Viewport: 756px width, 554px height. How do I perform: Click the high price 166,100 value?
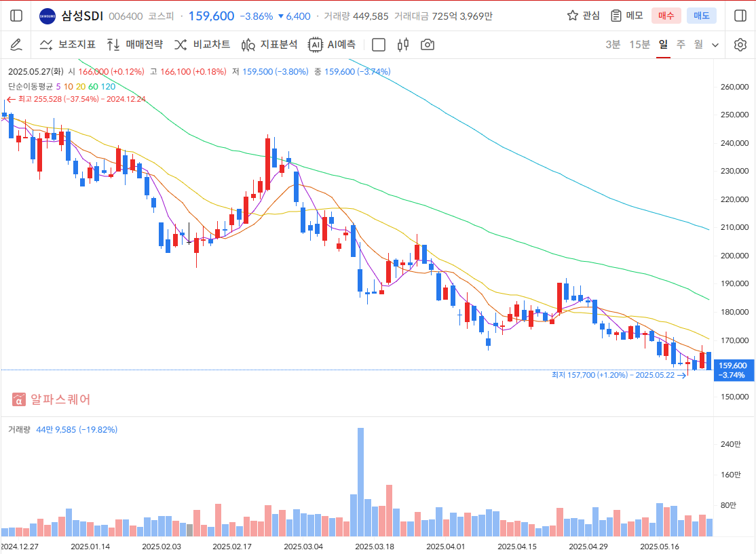pyautogui.click(x=176, y=71)
